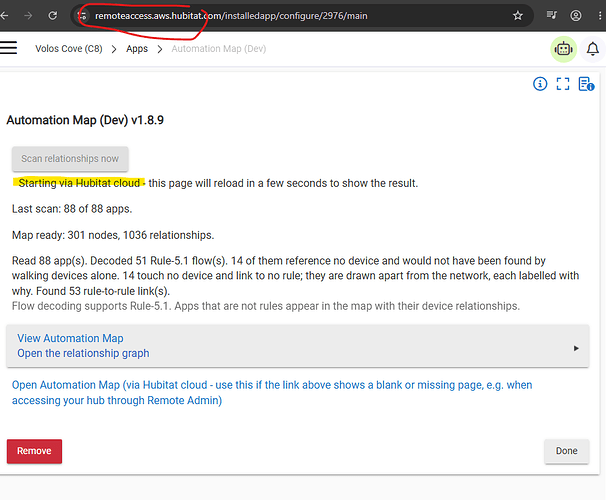The image size is (606, 500).
Task: Go forward in browser history
Action: (28, 15)
